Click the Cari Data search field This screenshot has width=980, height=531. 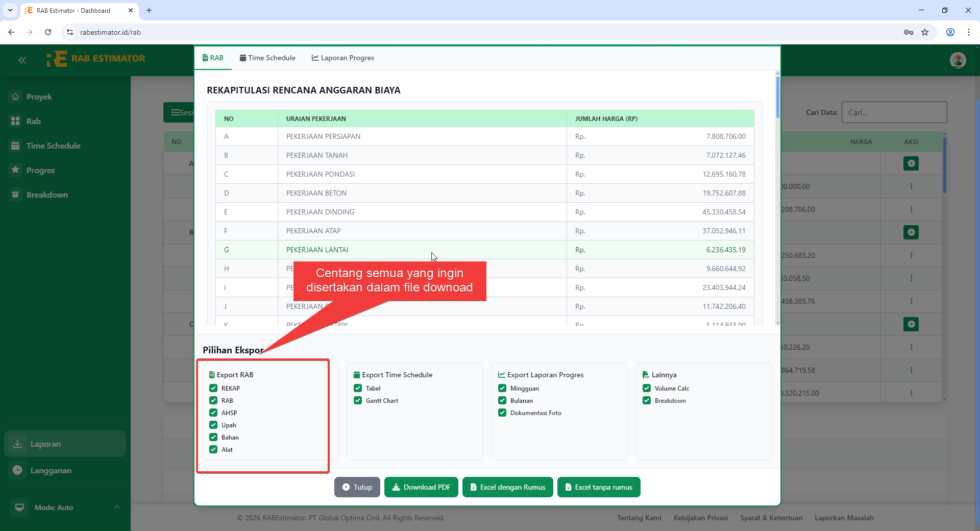tap(894, 112)
